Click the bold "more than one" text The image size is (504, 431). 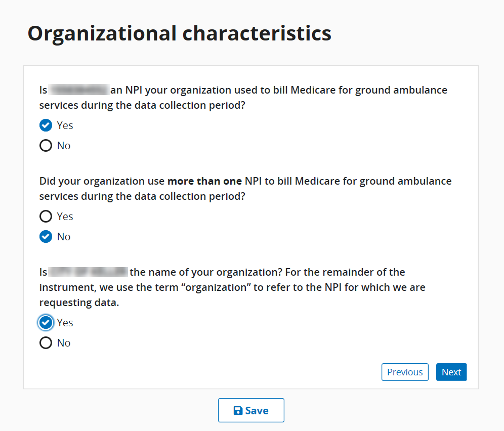coord(205,181)
